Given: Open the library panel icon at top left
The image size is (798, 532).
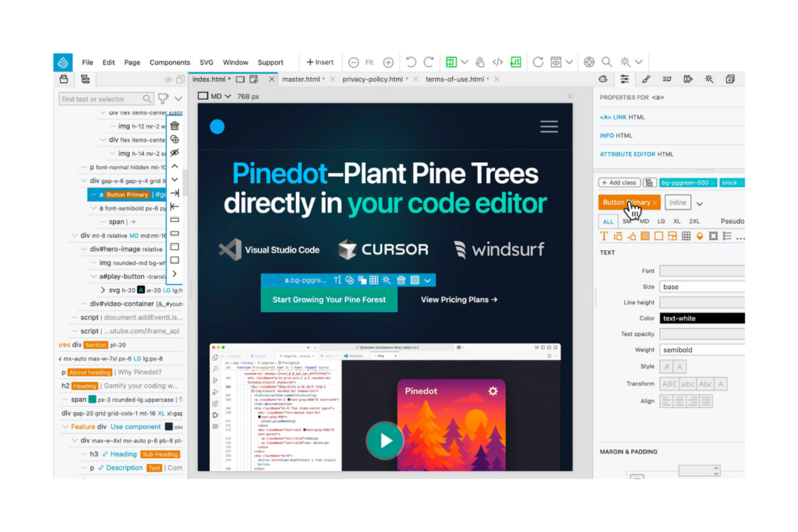Looking at the screenshot, I should [64, 79].
